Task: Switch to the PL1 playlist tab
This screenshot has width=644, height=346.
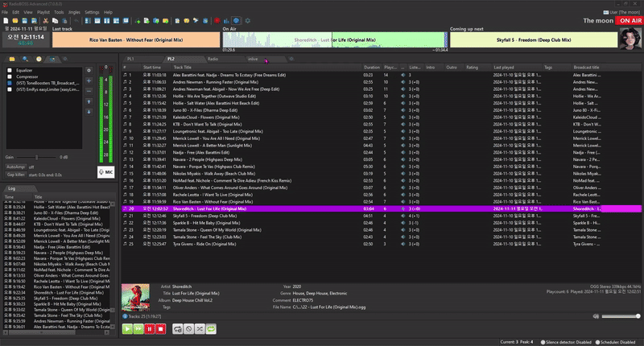Action: click(x=130, y=59)
